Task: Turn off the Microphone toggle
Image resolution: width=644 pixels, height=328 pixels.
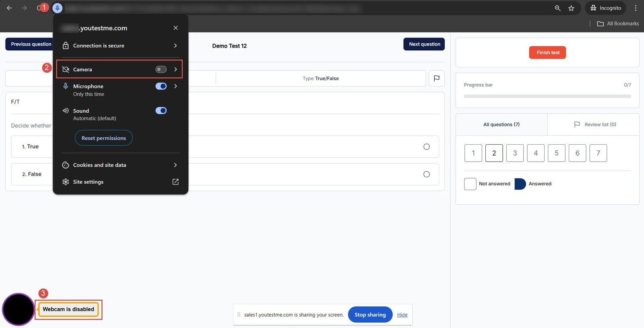Action: point(161,86)
